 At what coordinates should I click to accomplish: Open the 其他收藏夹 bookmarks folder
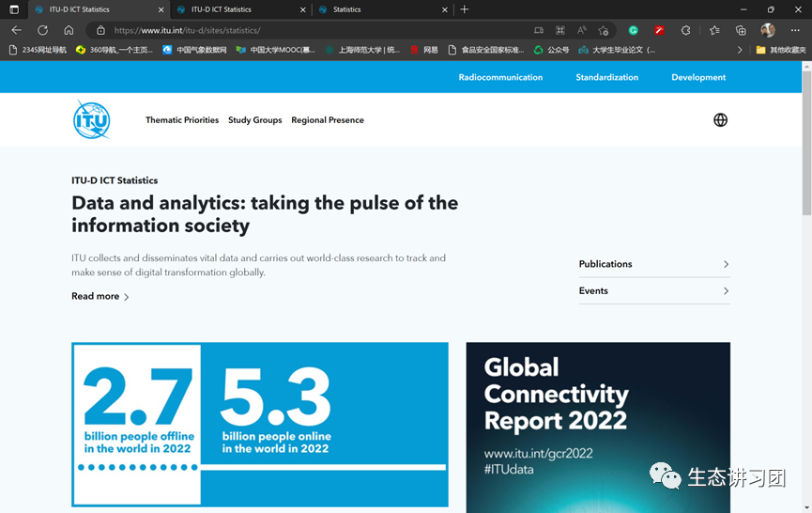[781, 50]
